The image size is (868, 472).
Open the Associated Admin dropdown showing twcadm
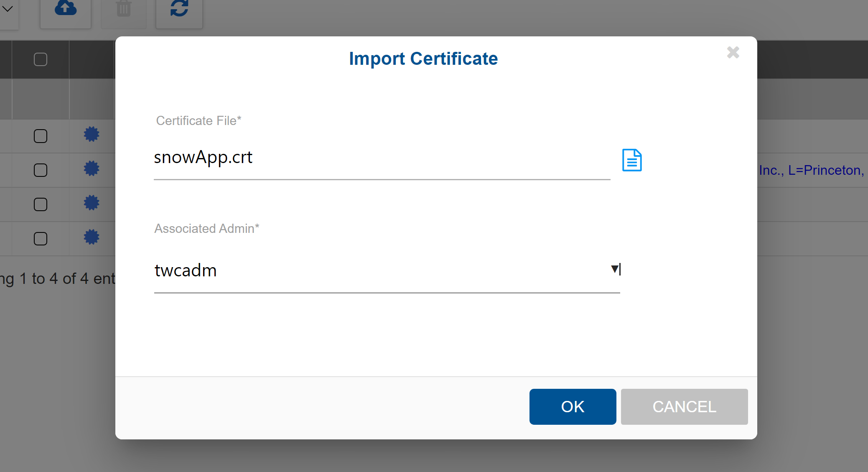pyautogui.click(x=614, y=270)
